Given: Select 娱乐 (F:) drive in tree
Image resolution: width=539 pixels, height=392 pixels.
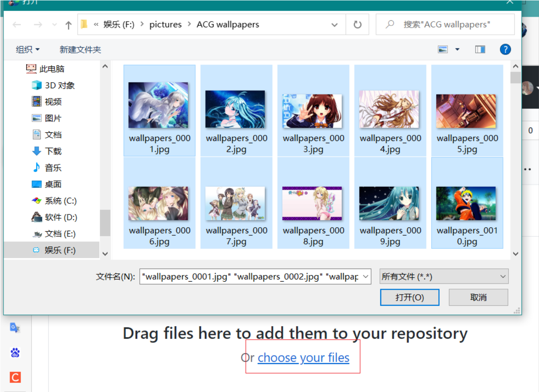Looking at the screenshot, I should coord(54,250).
